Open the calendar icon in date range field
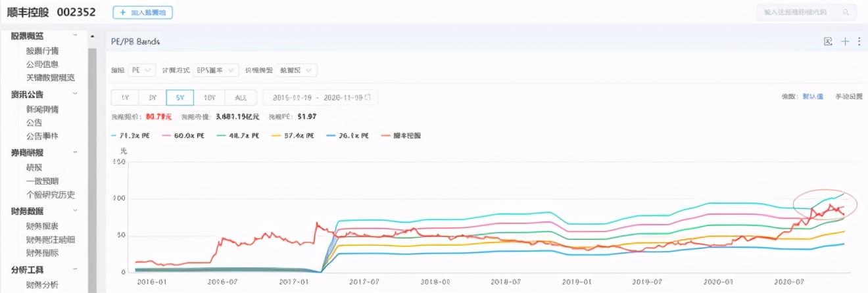 367,97
